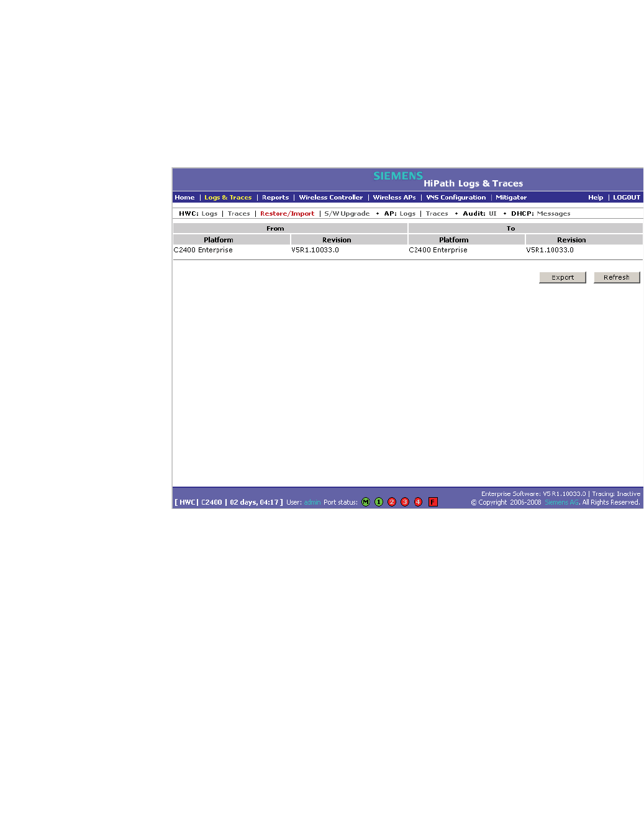644x816 pixels.
Task: Select the From platform C2400 Enterprise cell
Action: point(203,250)
